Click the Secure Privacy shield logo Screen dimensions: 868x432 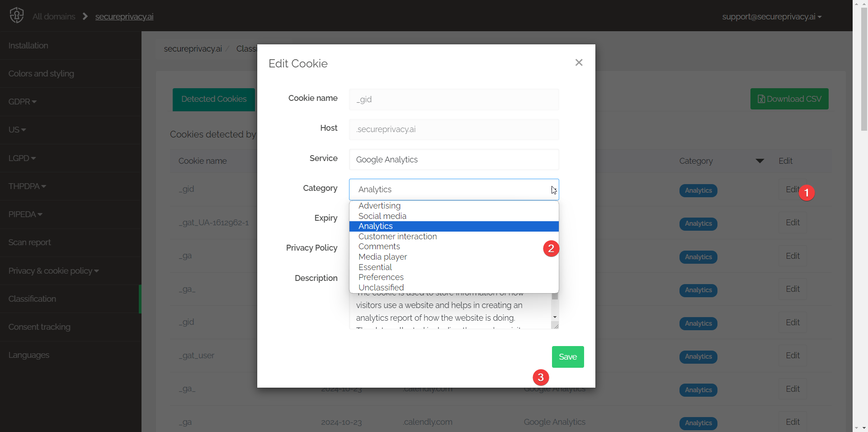(x=16, y=15)
